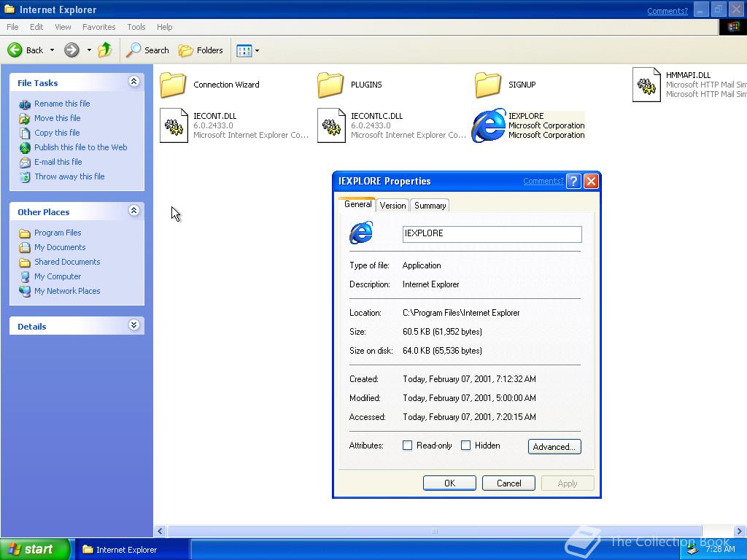Open the View menu
This screenshot has width=747, height=560.
click(63, 27)
